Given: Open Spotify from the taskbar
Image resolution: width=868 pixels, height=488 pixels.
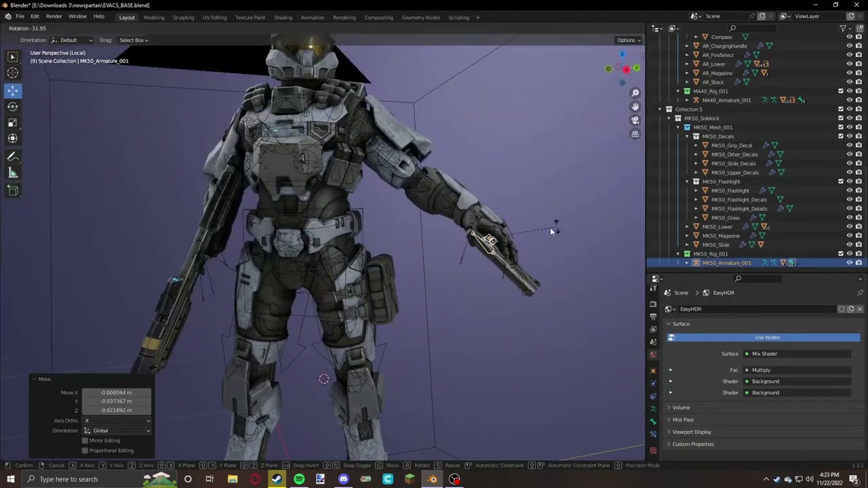Looking at the screenshot, I should pyautogui.click(x=299, y=479).
